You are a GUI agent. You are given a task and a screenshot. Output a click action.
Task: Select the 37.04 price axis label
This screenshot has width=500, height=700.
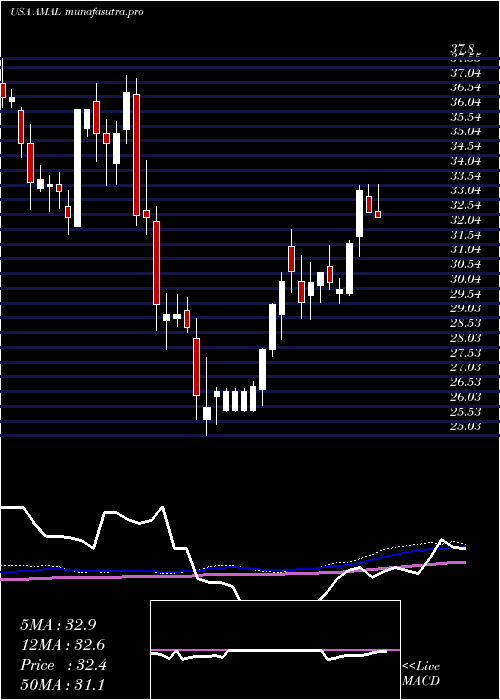[x=466, y=72]
